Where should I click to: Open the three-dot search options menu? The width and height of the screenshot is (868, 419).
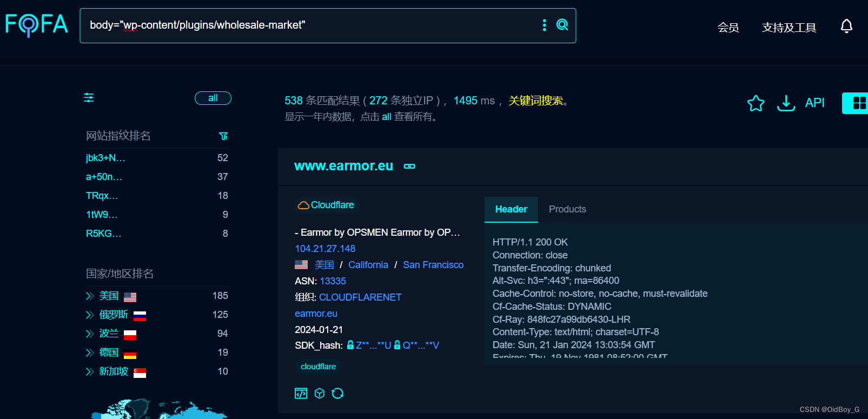coord(545,25)
